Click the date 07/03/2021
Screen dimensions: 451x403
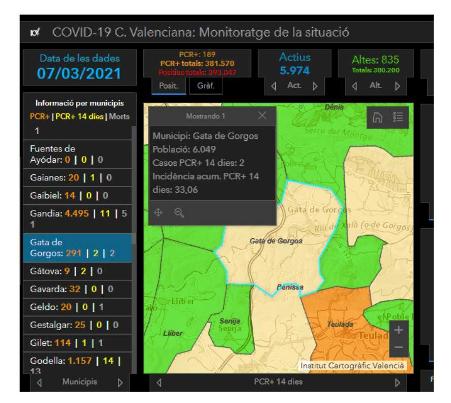[x=79, y=73]
